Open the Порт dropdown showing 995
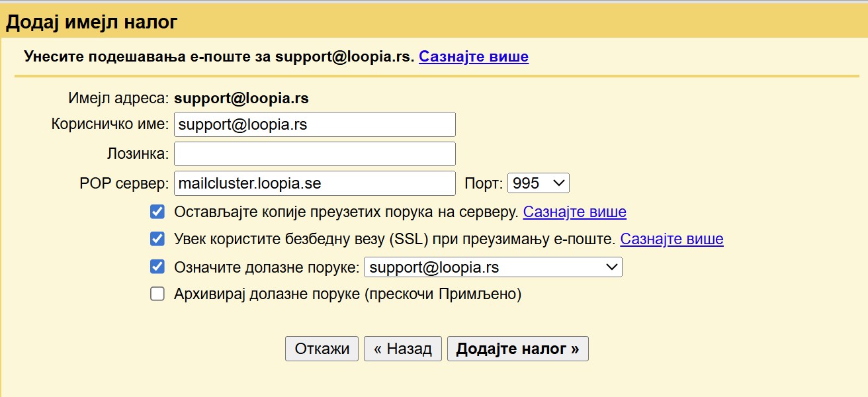868x397 pixels. pos(538,183)
